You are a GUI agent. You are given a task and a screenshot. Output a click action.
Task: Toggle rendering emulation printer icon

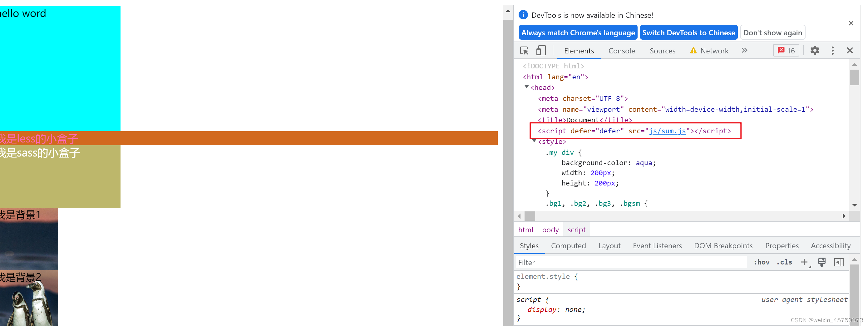point(822,262)
